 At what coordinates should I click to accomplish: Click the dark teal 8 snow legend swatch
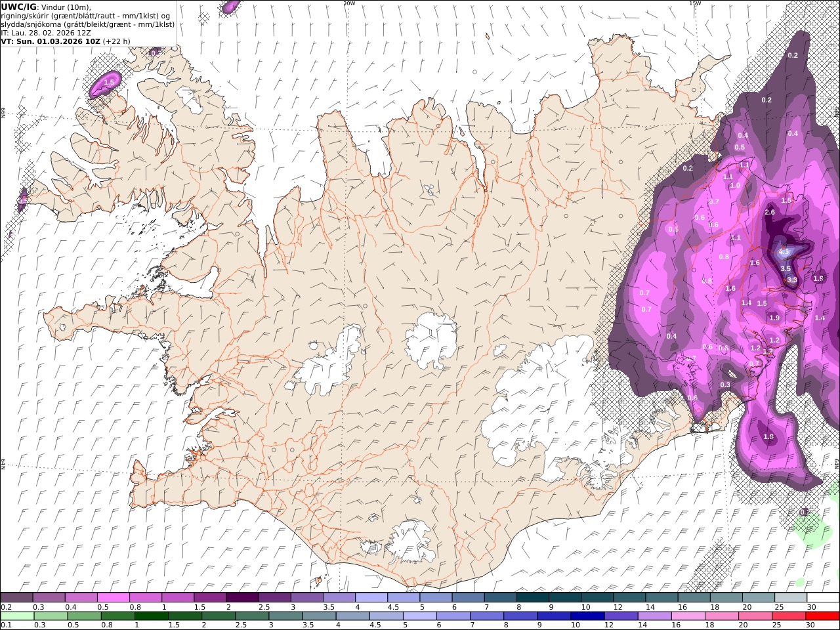pos(532,597)
